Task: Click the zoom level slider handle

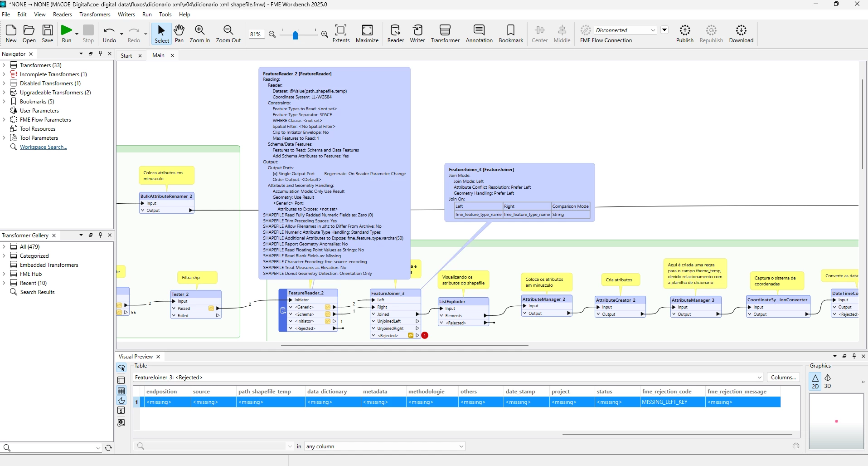Action: pos(296,35)
